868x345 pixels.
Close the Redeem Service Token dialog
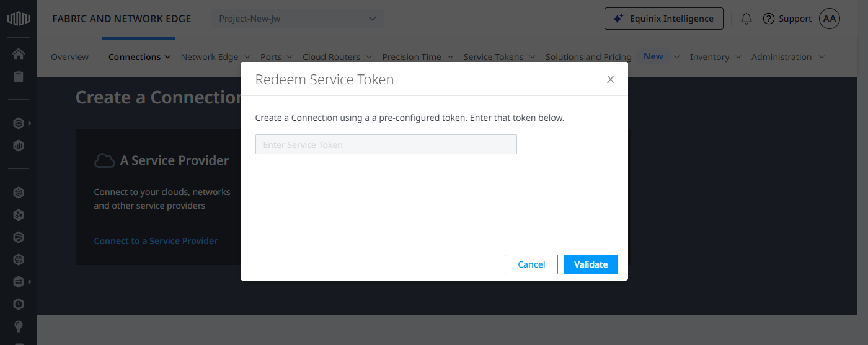[x=611, y=79]
